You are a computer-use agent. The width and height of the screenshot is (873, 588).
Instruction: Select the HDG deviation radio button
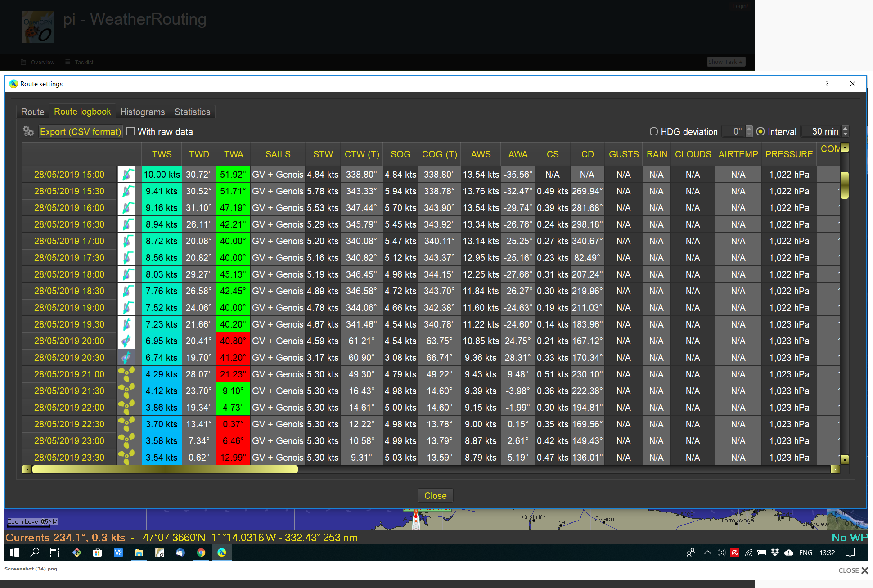653,131
